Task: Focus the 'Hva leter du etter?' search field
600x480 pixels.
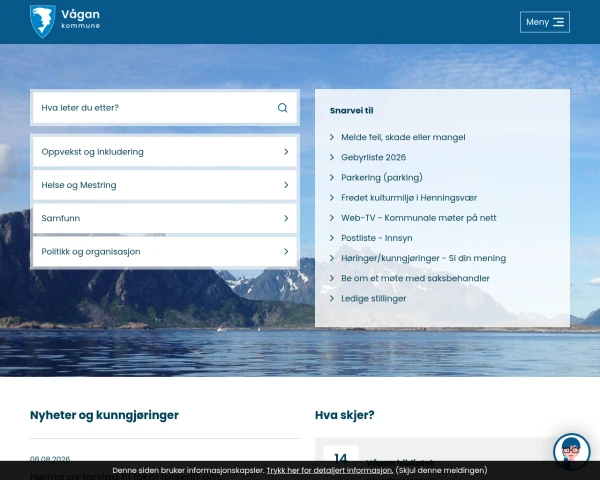Action: coord(165,108)
